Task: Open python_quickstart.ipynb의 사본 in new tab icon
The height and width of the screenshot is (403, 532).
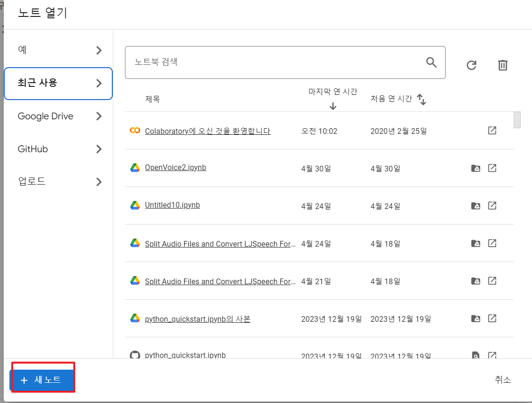Action: (x=492, y=319)
